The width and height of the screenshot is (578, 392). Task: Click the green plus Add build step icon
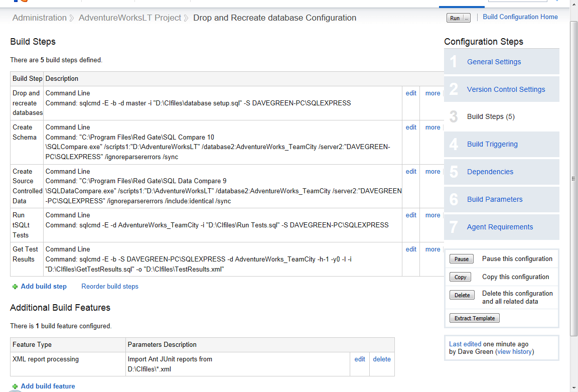[15, 287]
